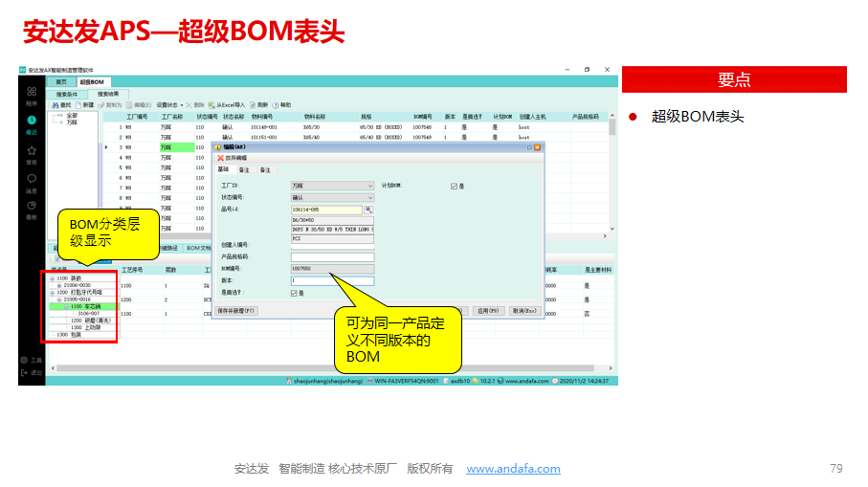Click the grid's vertical scrollbar
Screen dimensions: 868x487
pos(612,171)
